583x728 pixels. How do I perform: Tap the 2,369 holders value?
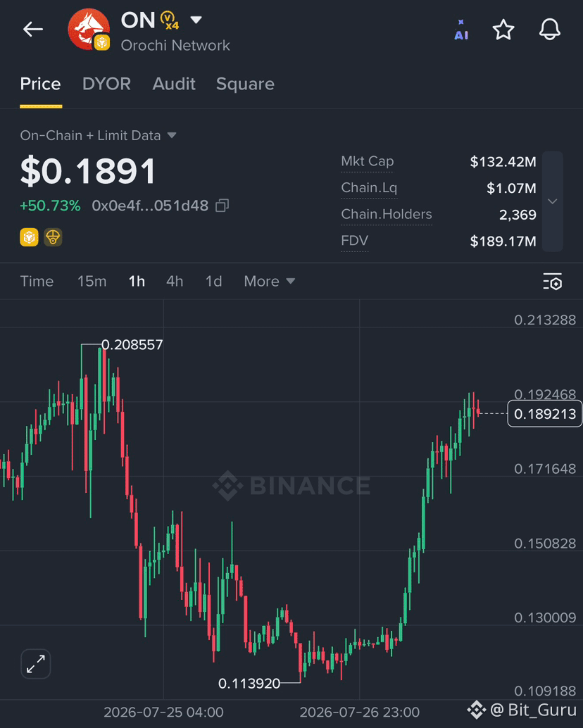point(518,215)
